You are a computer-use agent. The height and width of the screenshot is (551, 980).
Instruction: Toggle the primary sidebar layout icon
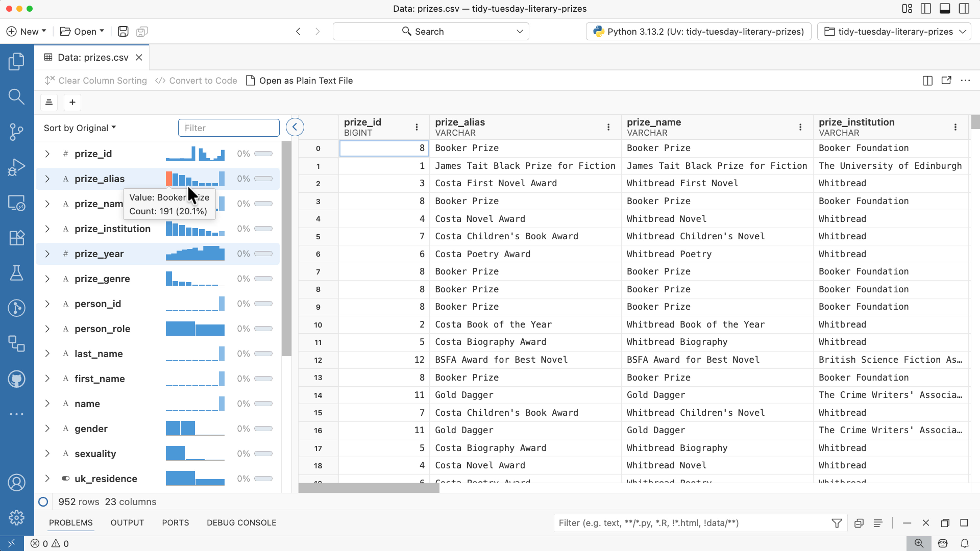point(926,9)
